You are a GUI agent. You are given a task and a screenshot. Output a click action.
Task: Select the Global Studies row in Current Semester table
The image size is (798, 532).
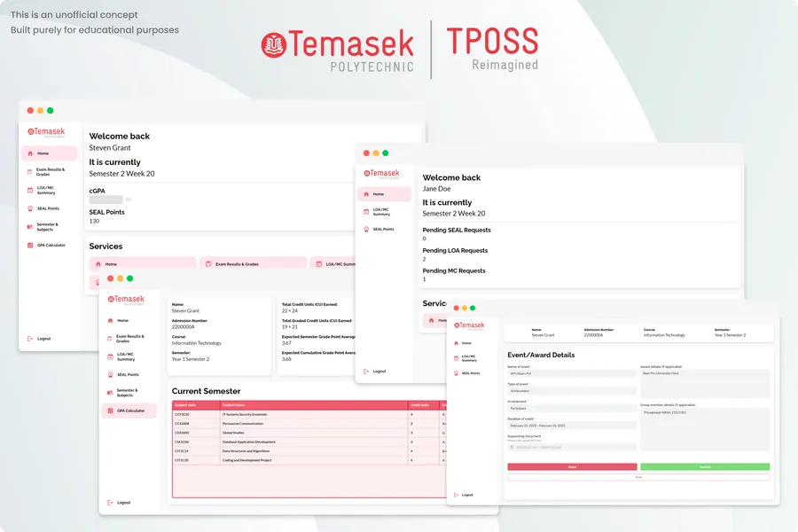click(x=266, y=433)
